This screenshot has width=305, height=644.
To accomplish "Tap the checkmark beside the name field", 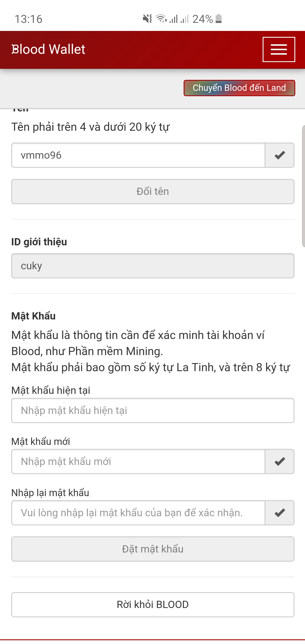I will pyautogui.click(x=280, y=155).
